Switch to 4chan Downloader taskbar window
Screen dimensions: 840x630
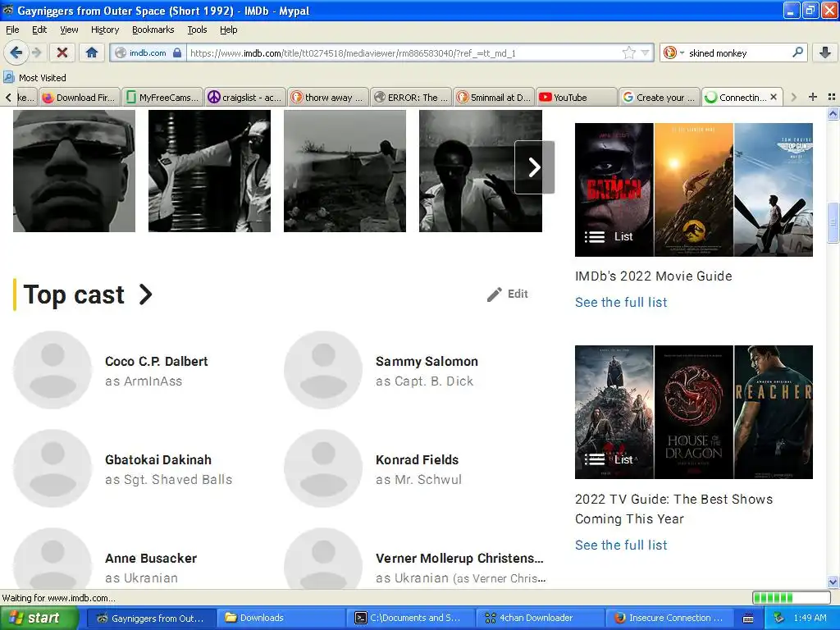point(541,618)
